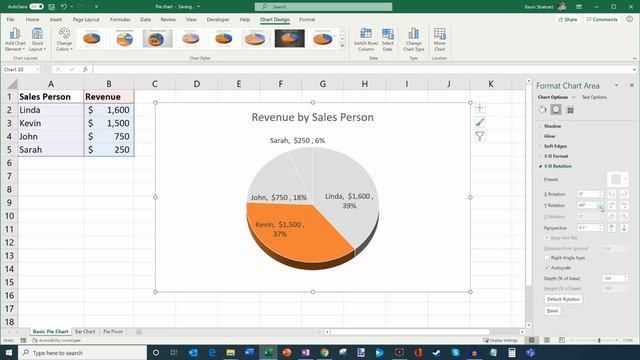Image resolution: width=640 pixels, height=360 pixels.
Task: Open the Comments button
Action: (602, 19)
